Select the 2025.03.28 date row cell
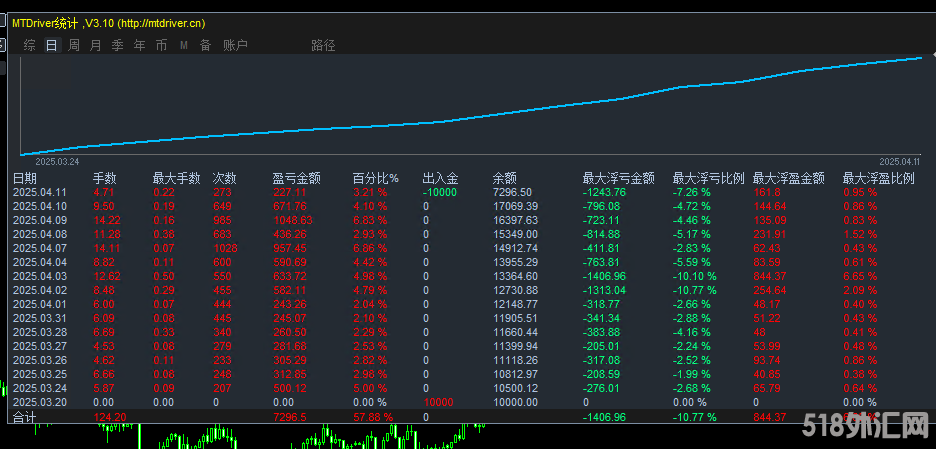The image size is (936, 449). 39,333
